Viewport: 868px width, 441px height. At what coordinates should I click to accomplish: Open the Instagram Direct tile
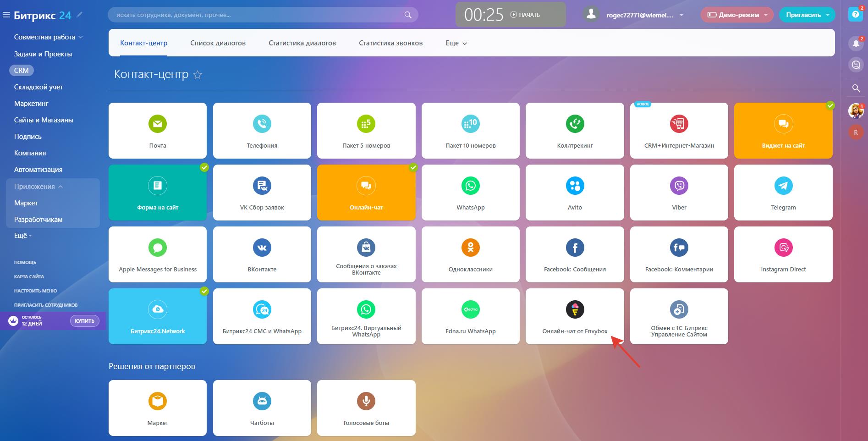pyautogui.click(x=783, y=254)
